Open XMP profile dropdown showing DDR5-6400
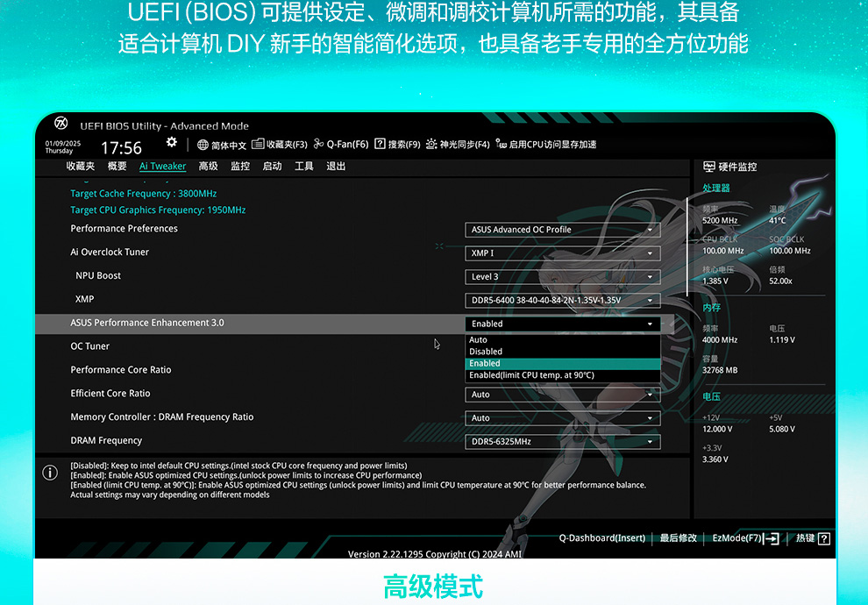This screenshot has height=605, width=868. tap(562, 300)
